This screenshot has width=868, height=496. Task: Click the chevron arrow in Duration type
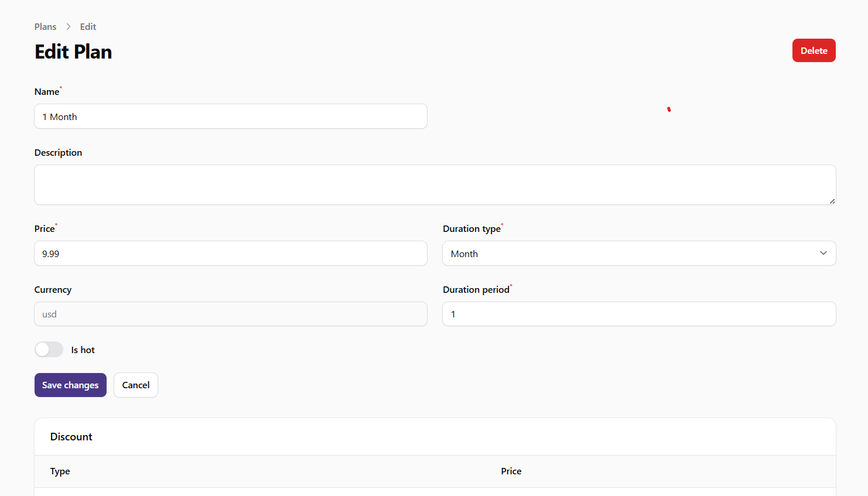(x=823, y=253)
